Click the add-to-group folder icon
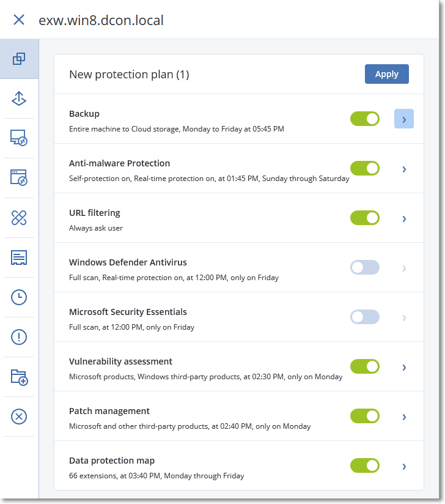The width and height of the screenshot is (445, 504). 19,377
